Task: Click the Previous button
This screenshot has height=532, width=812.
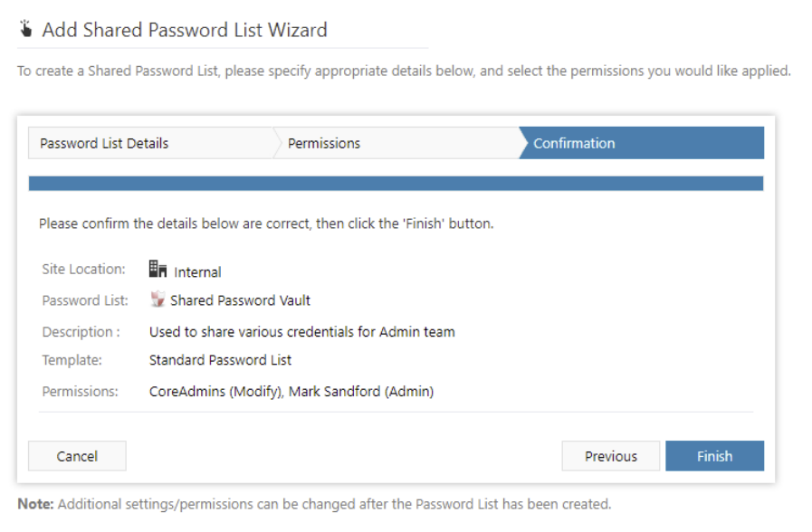Action: coord(611,456)
